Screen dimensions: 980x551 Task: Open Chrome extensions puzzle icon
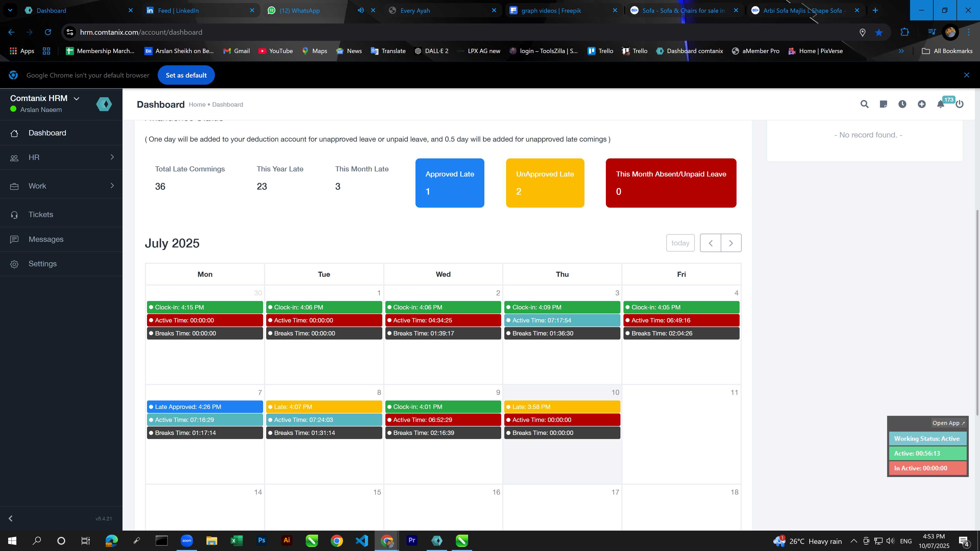coord(905,32)
